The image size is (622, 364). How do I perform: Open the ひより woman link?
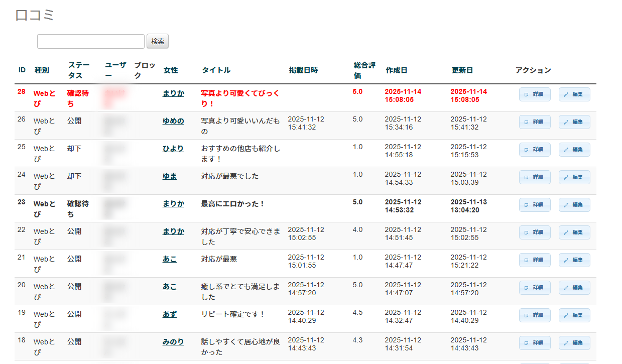pyautogui.click(x=173, y=149)
